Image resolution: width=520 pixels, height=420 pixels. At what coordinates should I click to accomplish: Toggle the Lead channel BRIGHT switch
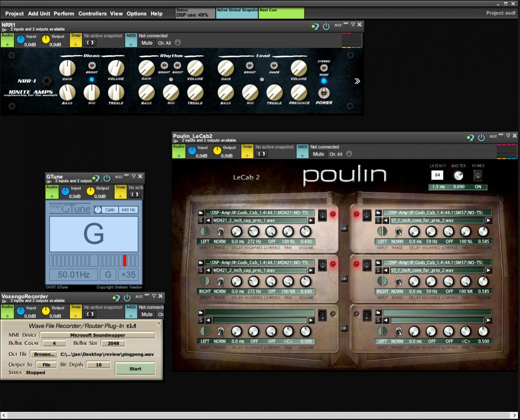(250, 65)
